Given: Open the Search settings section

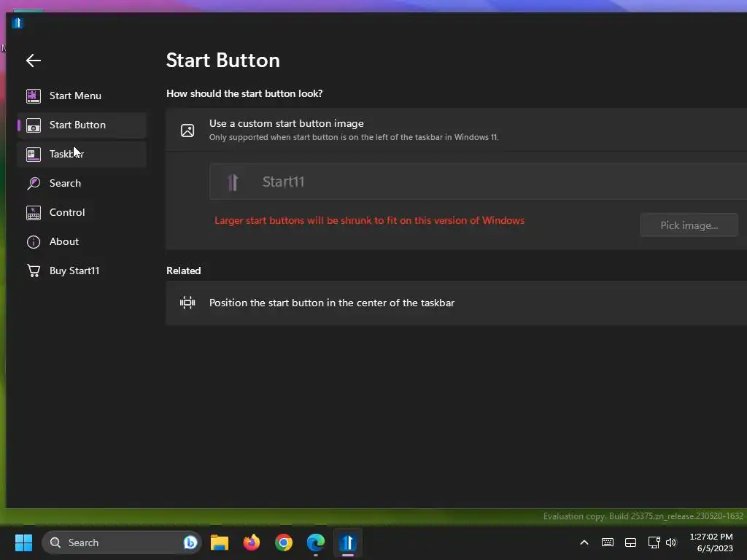Looking at the screenshot, I should click(82, 183).
